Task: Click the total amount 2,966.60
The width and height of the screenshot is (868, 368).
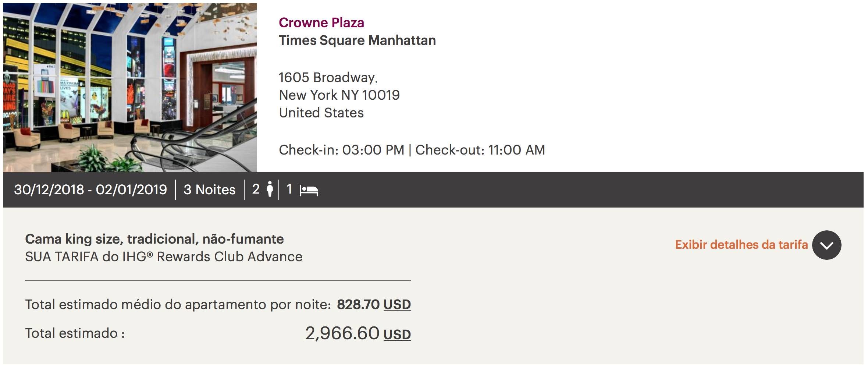Action: [x=342, y=333]
